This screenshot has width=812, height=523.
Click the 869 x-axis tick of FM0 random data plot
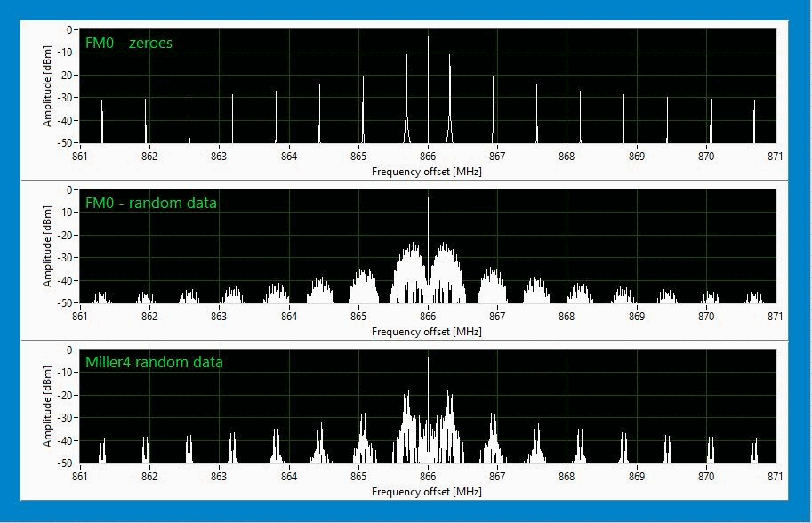pos(637,317)
